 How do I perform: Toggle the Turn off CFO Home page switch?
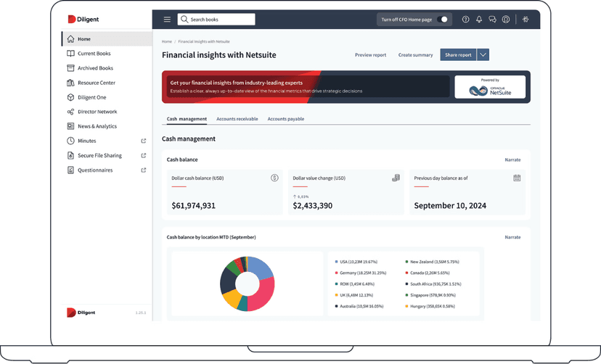click(x=442, y=19)
